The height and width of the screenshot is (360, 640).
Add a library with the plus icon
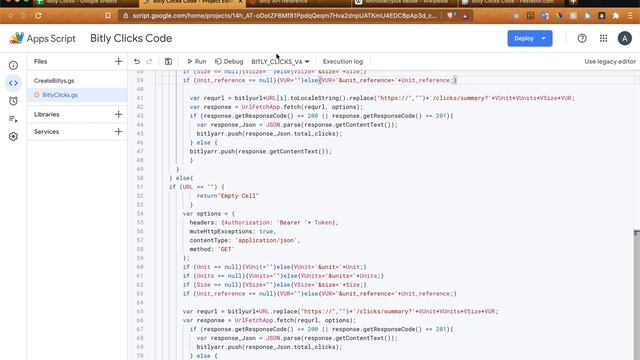(118, 114)
